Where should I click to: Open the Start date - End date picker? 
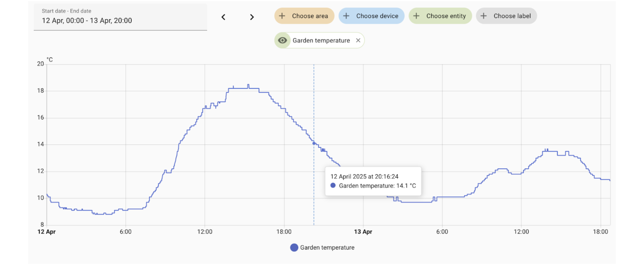120,17
